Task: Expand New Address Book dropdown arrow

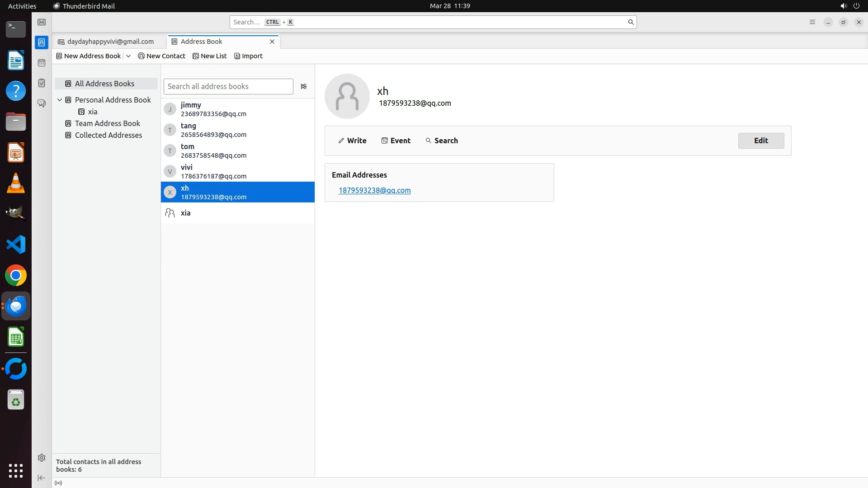Action: (128, 56)
